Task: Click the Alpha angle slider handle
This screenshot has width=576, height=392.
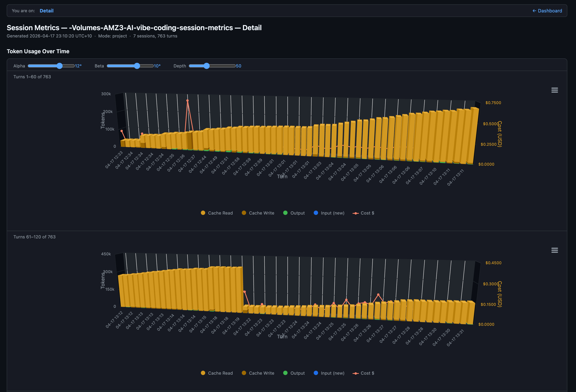Action: [x=60, y=66]
